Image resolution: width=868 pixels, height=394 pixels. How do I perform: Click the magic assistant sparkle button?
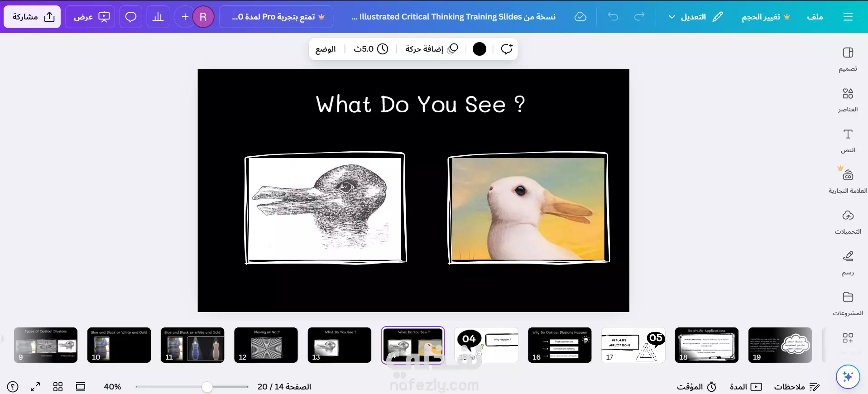tap(848, 376)
